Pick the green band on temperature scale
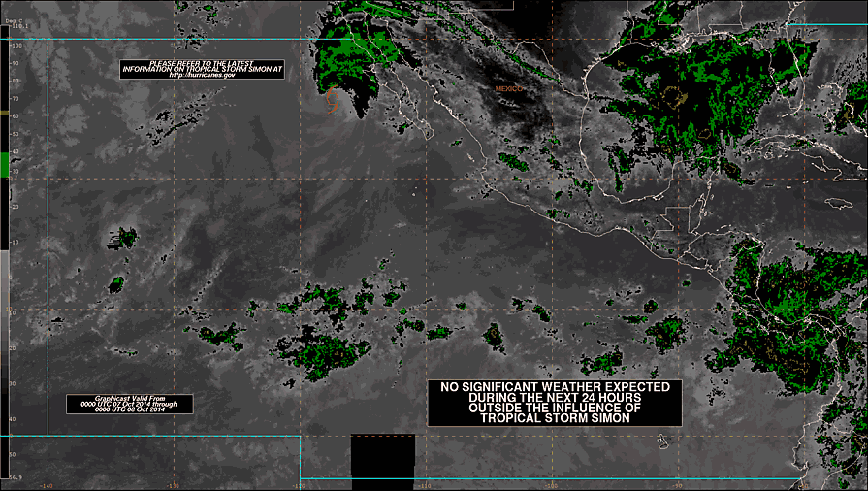868x491 pixels. [x=5, y=165]
